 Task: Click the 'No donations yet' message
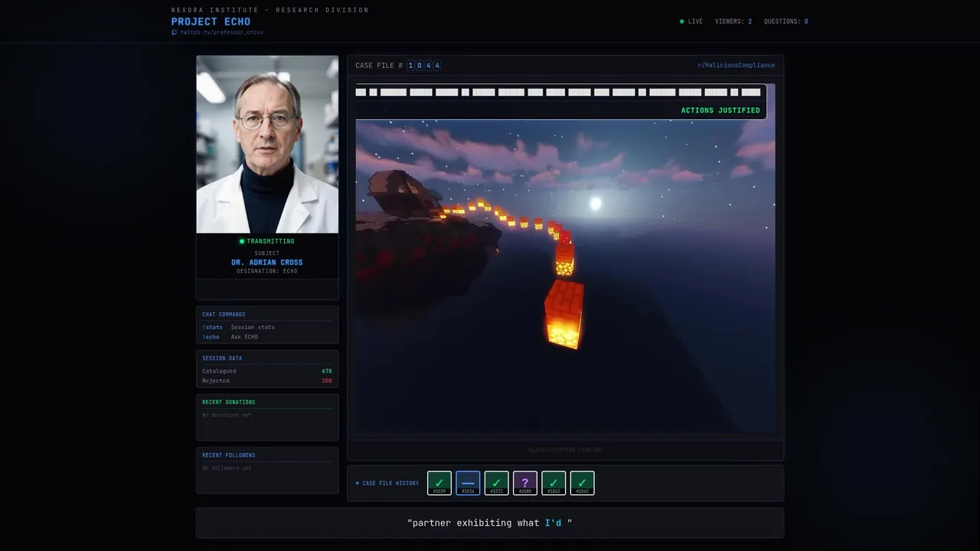pyautogui.click(x=227, y=415)
